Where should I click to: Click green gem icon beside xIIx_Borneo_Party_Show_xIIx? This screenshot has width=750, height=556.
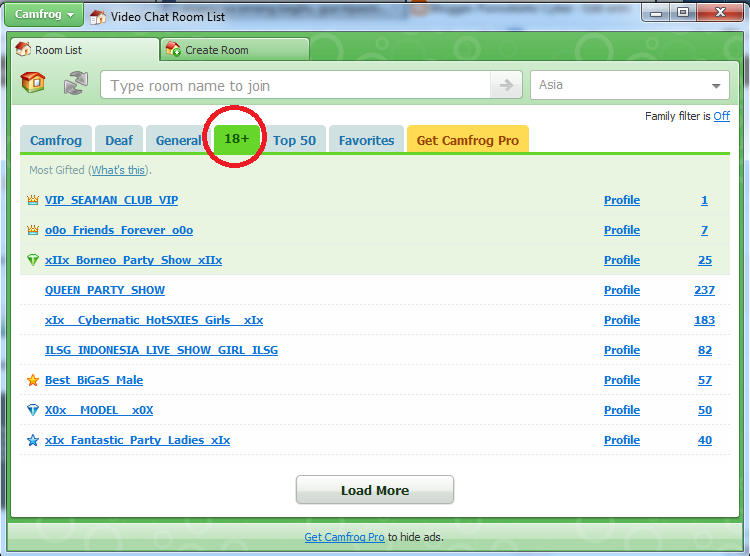[x=33, y=260]
